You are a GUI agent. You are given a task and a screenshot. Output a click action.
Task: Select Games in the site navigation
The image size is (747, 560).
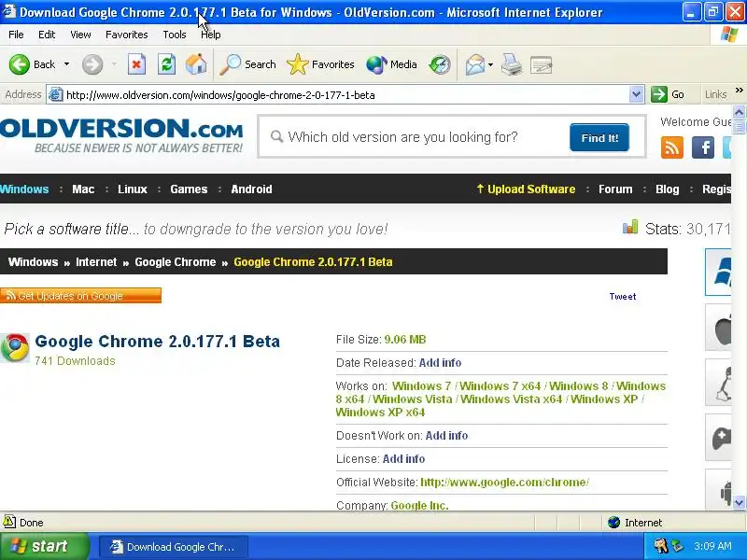pyautogui.click(x=189, y=189)
